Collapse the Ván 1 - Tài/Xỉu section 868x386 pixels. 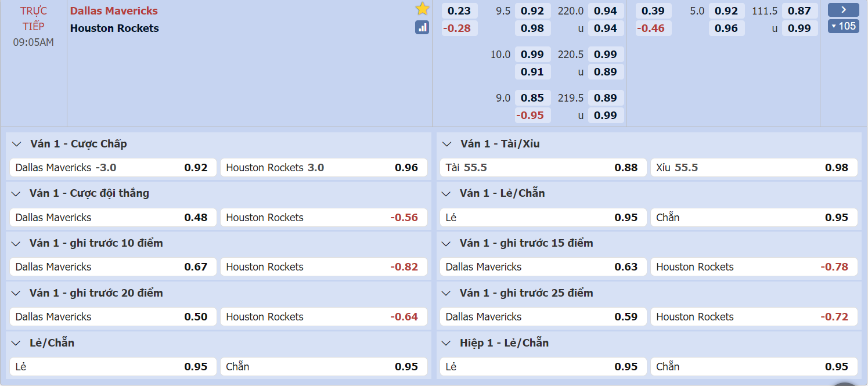pyautogui.click(x=447, y=144)
